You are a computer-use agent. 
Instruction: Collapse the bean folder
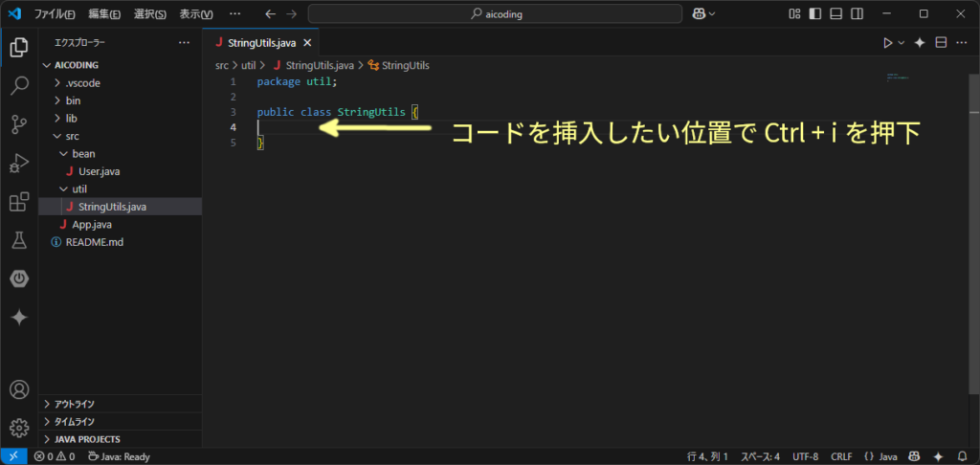120,153
